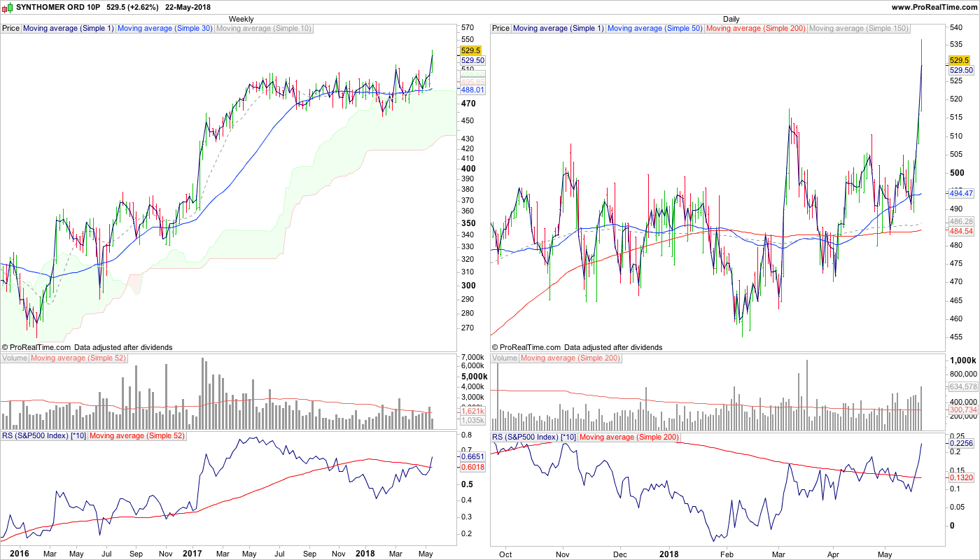Image resolution: width=980 pixels, height=560 pixels.
Task: Click the Daily chart title
Action: point(731,19)
